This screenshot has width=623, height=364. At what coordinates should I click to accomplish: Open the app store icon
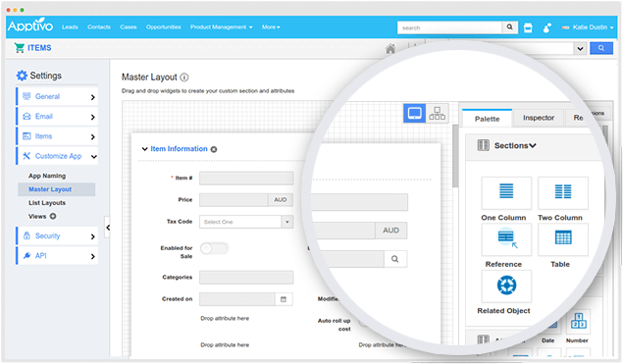[528, 27]
